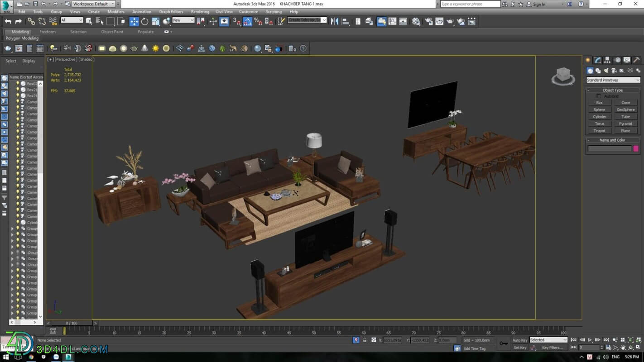Click the Pyramid primitive button
The width and height of the screenshot is (644, 362).
click(625, 124)
